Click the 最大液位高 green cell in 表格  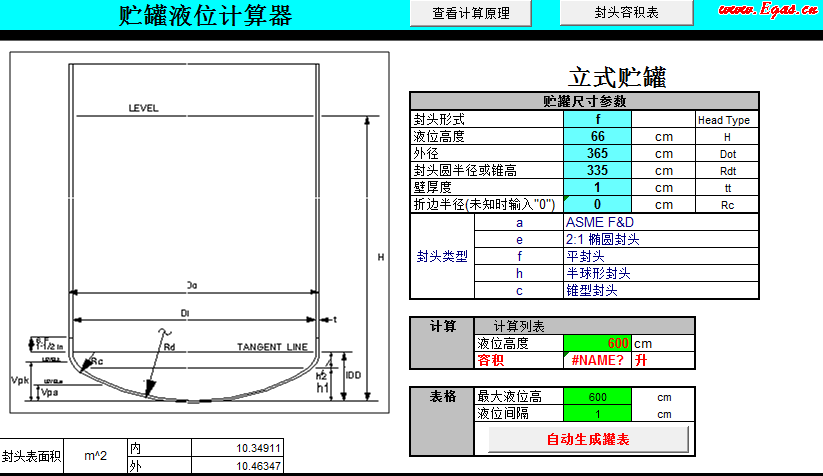coord(597,397)
